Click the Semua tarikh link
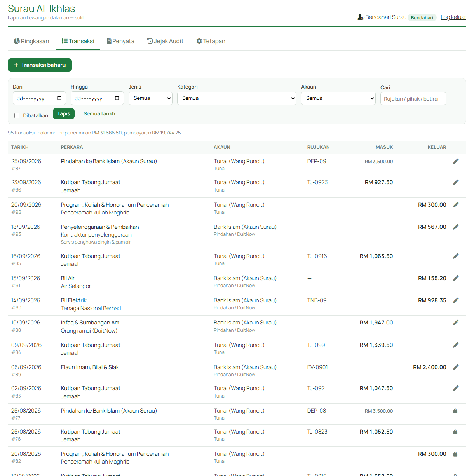The height and width of the screenshot is (476, 474). 99,114
